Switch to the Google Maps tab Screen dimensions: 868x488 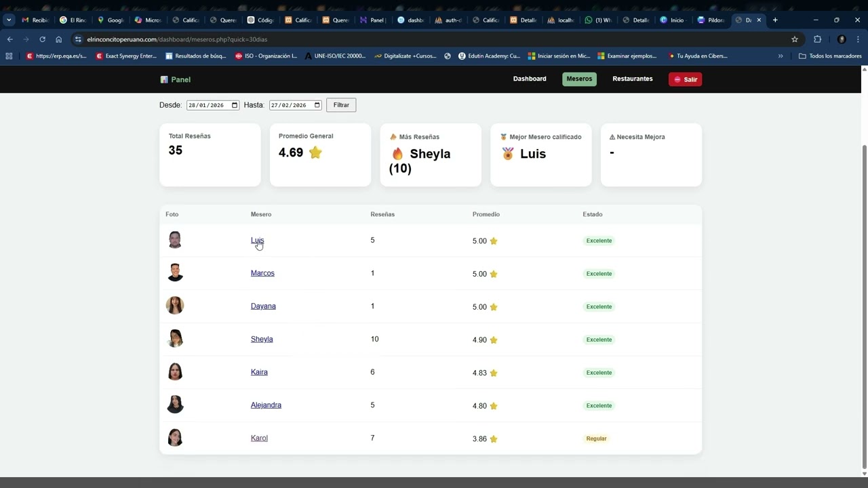[111, 20]
